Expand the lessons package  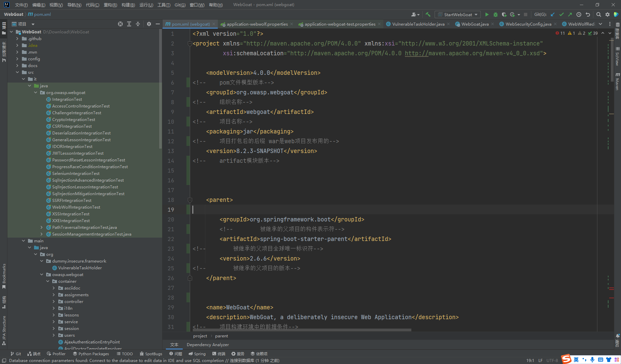coord(54,315)
